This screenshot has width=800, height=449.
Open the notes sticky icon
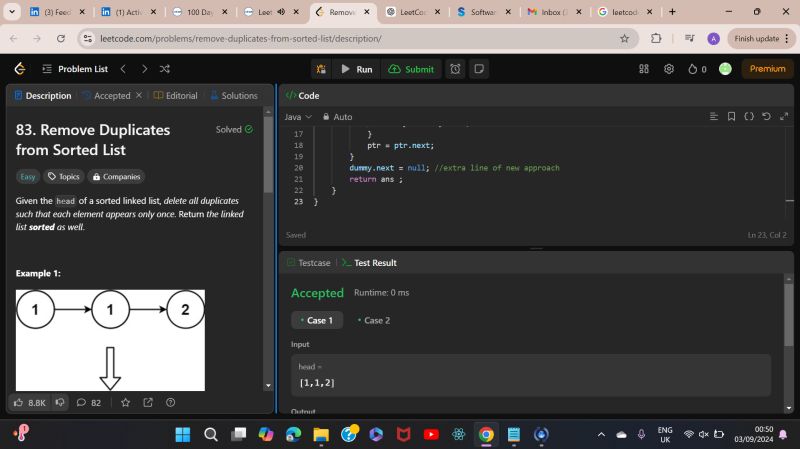click(479, 69)
